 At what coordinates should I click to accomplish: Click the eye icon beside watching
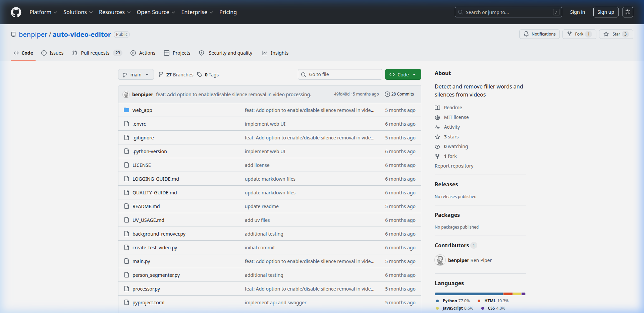click(x=437, y=146)
